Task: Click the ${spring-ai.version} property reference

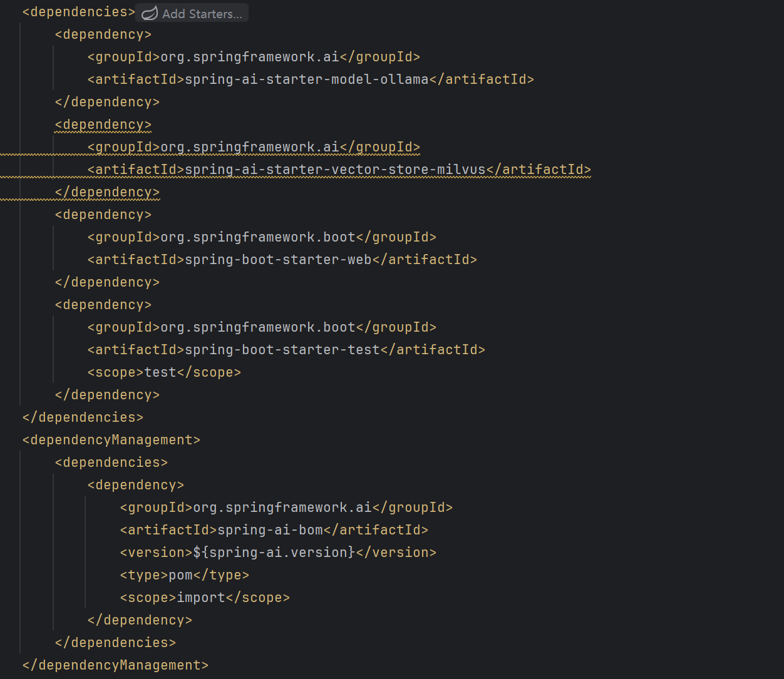Action: (274, 553)
